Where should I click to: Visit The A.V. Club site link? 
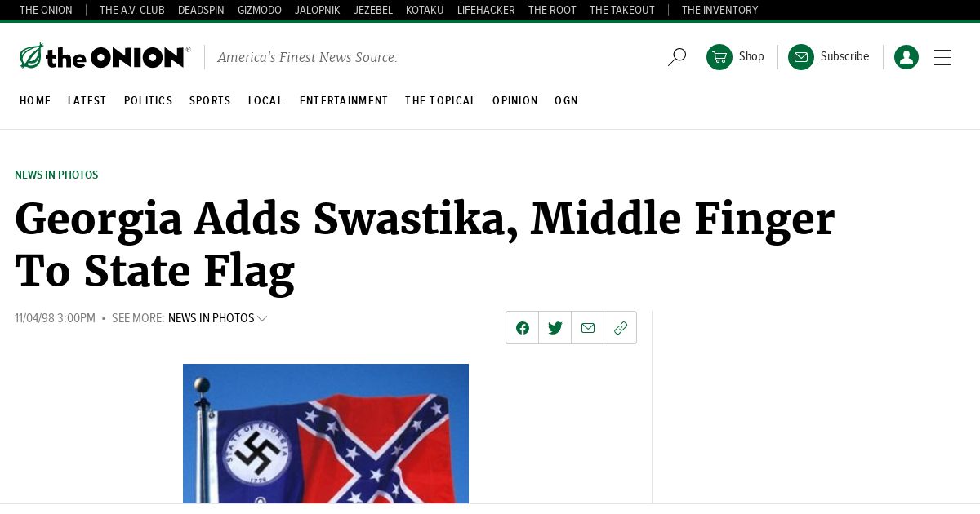click(x=132, y=10)
